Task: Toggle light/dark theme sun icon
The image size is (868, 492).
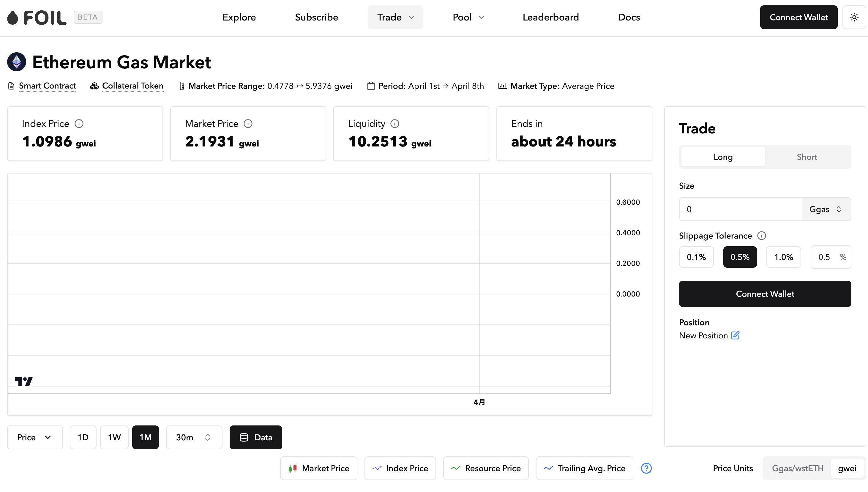Action: coord(854,17)
